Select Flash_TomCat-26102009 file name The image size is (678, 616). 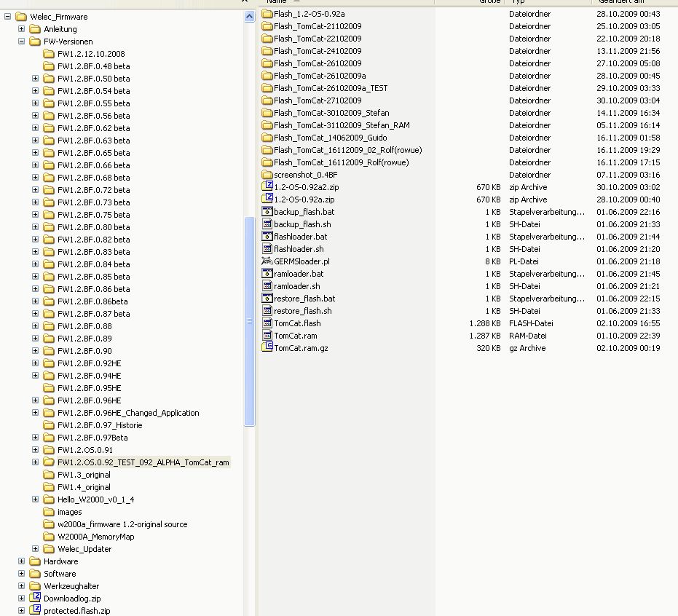[x=318, y=63]
